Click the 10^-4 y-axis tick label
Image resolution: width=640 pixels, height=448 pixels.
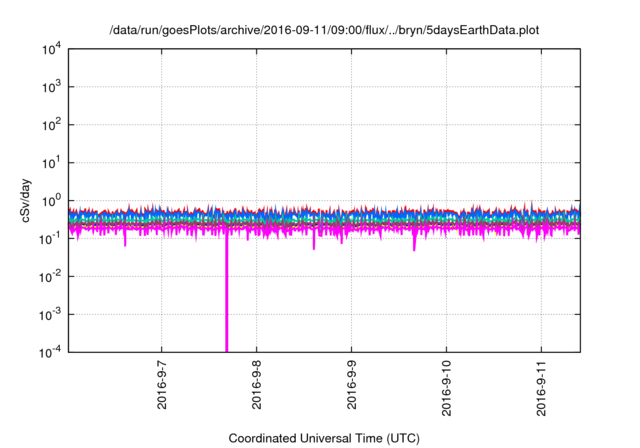(x=50, y=351)
